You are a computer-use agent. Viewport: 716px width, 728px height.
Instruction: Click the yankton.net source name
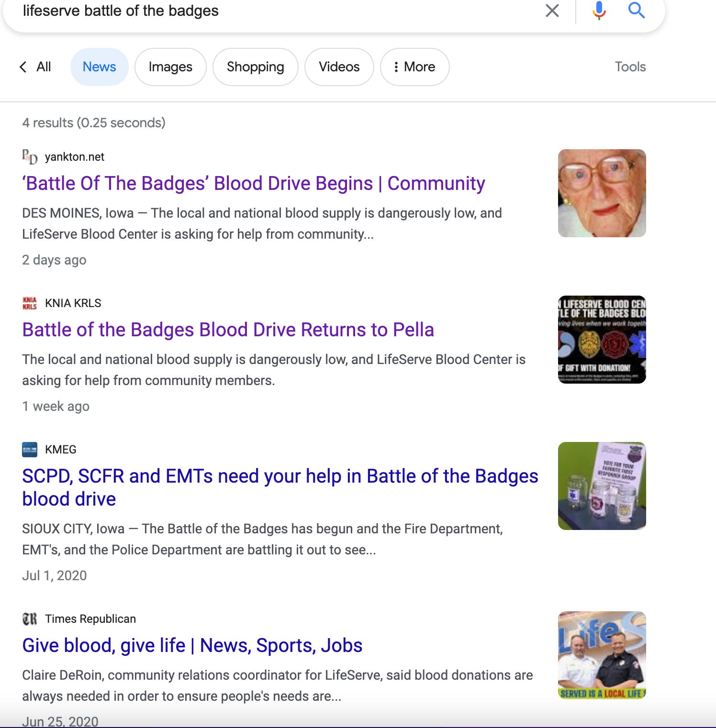coord(75,157)
